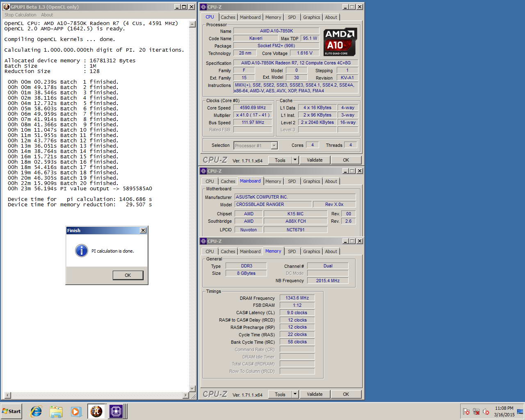Switch to Mainboard tab in top CPU-Z window
This screenshot has height=420, width=525.
pos(250,17)
